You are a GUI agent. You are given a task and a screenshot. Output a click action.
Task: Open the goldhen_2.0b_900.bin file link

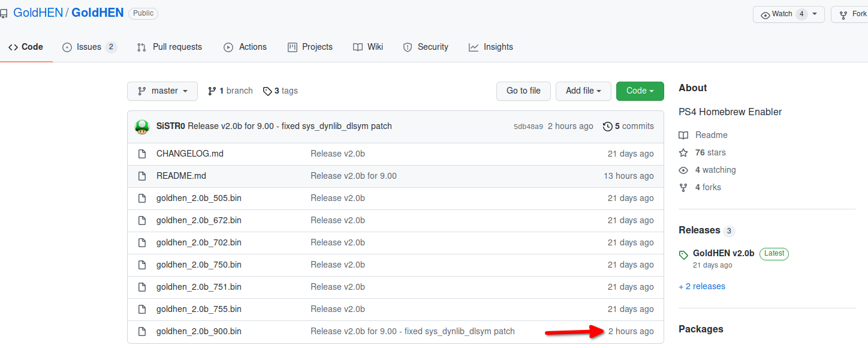199,331
